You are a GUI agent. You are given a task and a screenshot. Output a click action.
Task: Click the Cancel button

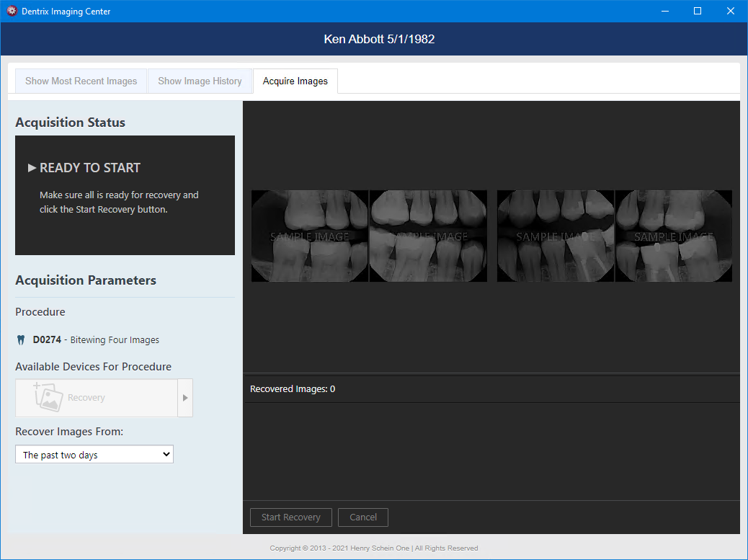point(363,517)
